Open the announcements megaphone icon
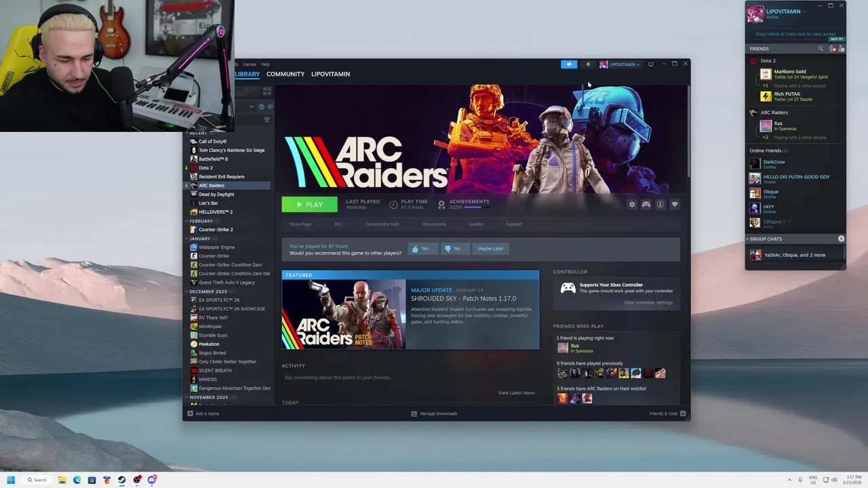The height and width of the screenshot is (488, 868). (x=569, y=64)
